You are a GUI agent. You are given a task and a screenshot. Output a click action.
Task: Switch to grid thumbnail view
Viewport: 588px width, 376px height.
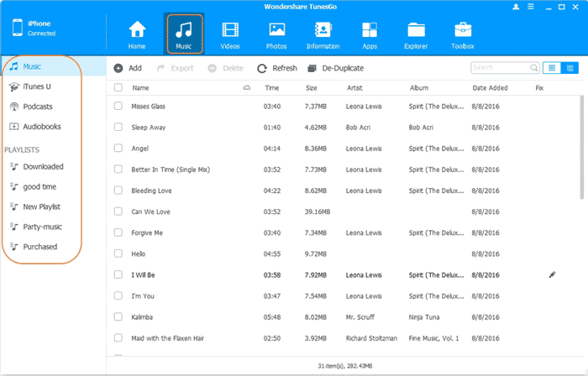[x=552, y=68]
